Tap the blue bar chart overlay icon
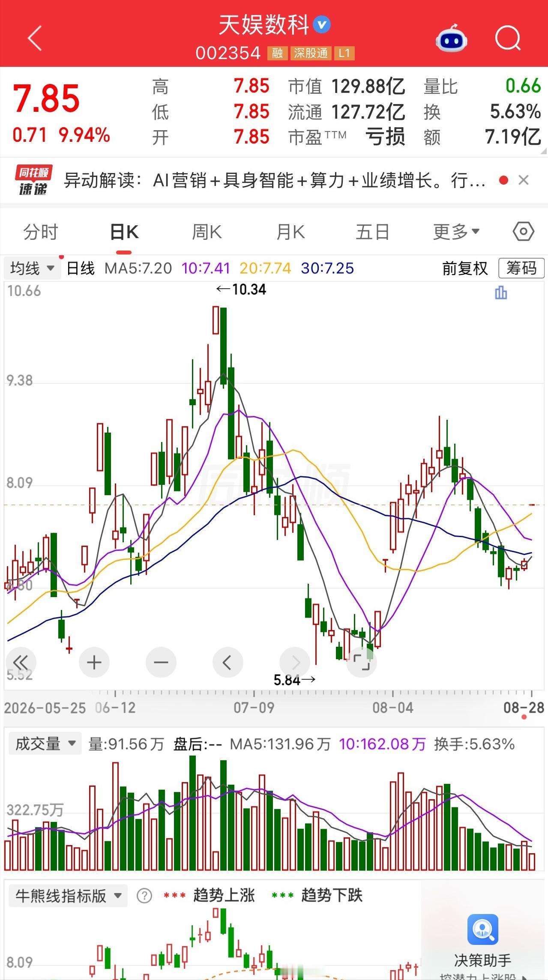 point(501,293)
